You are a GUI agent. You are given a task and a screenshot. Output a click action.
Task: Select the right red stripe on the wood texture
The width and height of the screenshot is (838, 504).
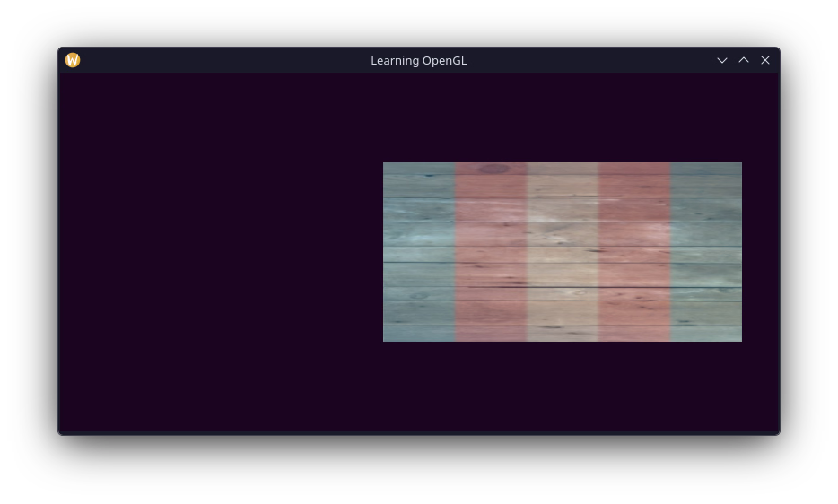click(x=634, y=252)
